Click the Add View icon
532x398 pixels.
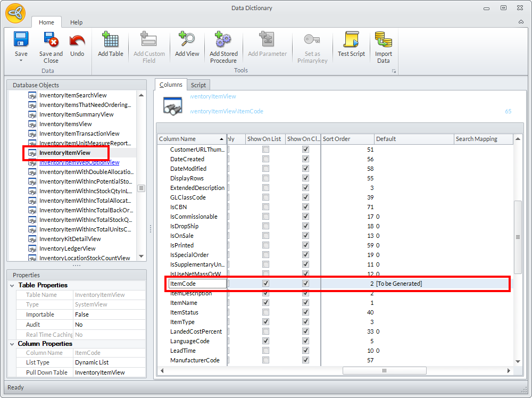pyautogui.click(x=187, y=40)
